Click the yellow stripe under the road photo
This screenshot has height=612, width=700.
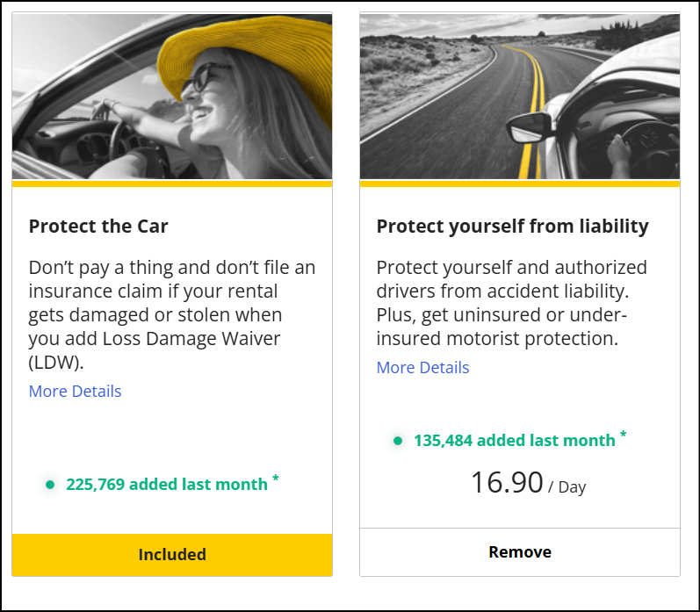pos(520,184)
